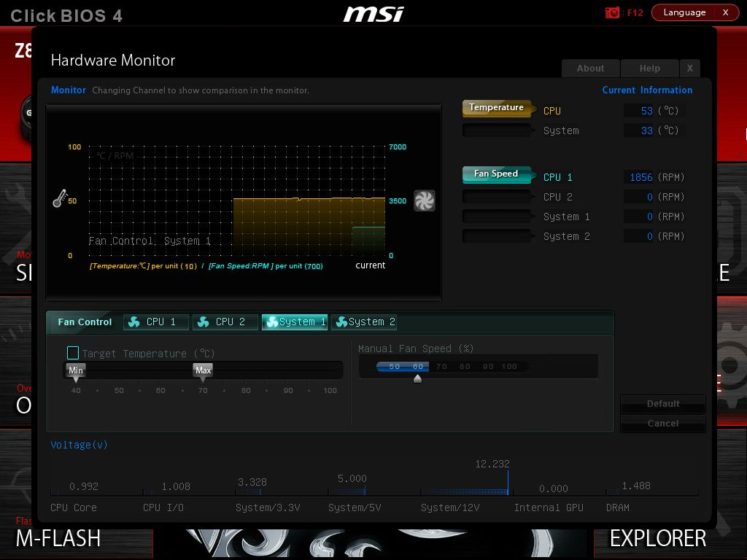Screen dimensions: 747x560
Task: Click the Manual Fan Speed slider pointer
Action: click(x=417, y=378)
